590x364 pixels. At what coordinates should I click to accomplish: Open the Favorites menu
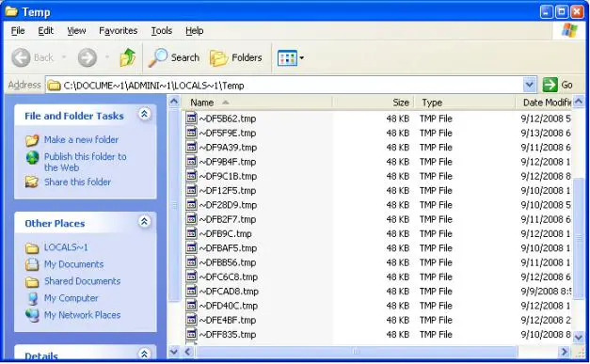coord(119,31)
